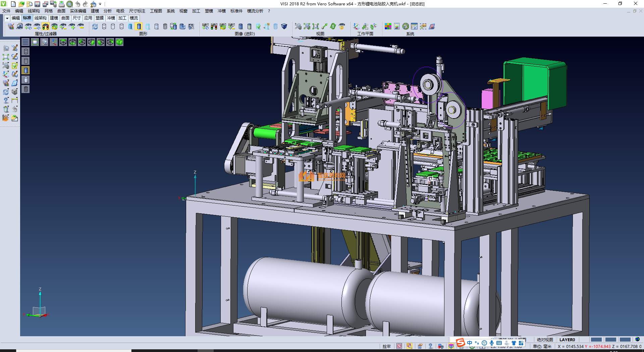The height and width of the screenshot is (352, 644).
Task: Click the trash bin delete icon in left toolbar
Action: pyautogui.click(x=6, y=109)
